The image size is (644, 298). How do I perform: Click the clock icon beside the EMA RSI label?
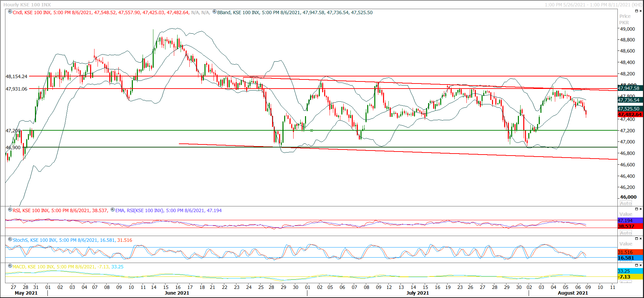tap(113, 209)
